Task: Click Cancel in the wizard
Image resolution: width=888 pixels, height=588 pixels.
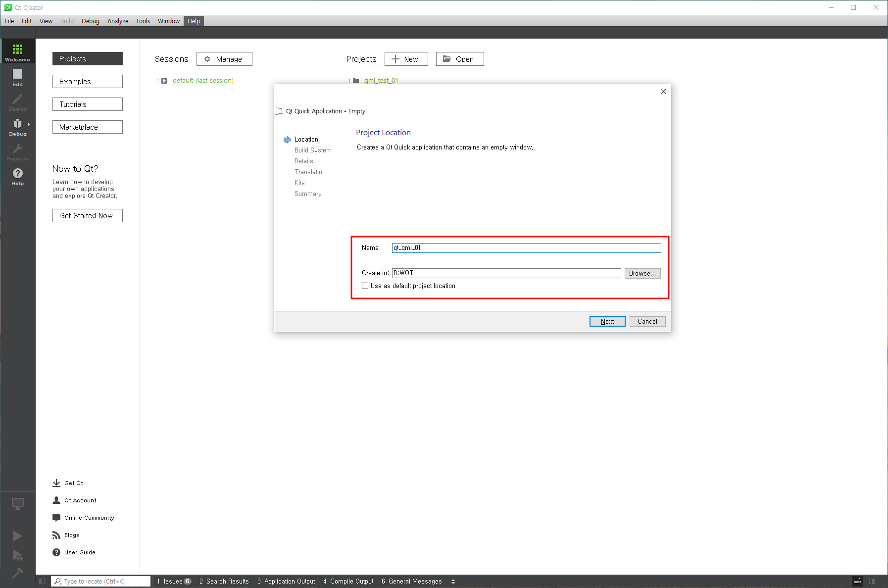Action: tap(647, 321)
